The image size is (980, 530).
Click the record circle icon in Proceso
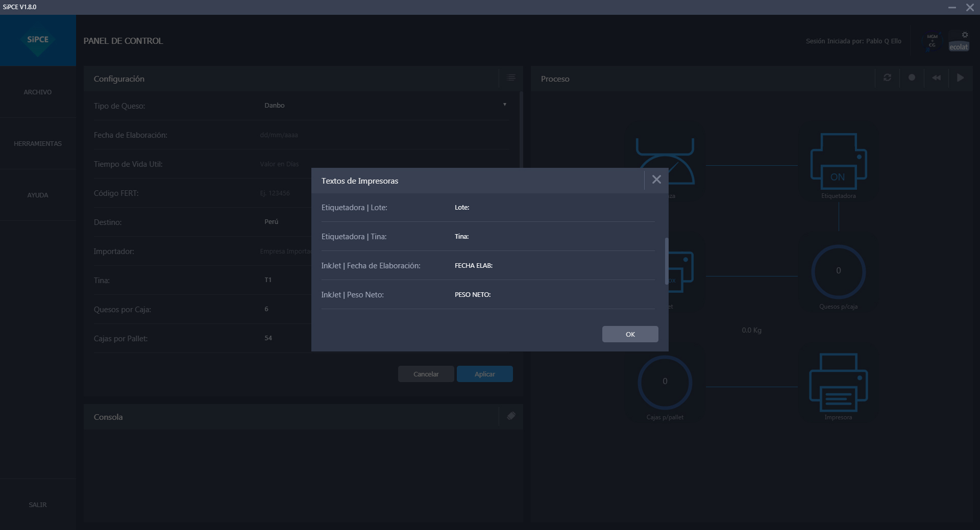coord(912,78)
